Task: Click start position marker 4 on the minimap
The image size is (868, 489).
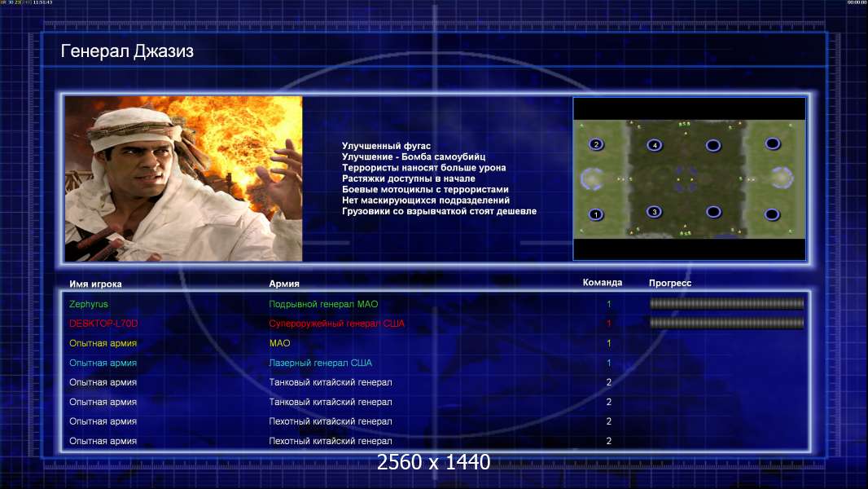Action: pyautogui.click(x=655, y=145)
